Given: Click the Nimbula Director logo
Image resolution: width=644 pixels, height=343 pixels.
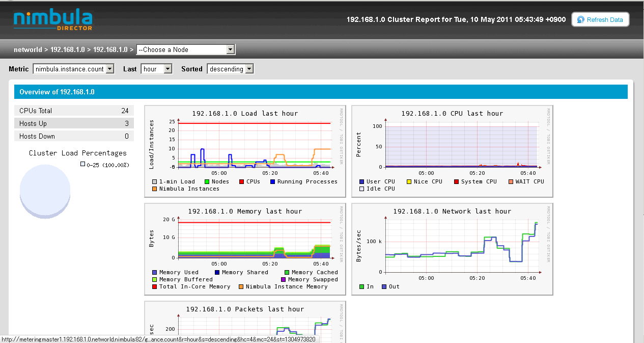Looking at the screenshot, I should coord(53,19).
